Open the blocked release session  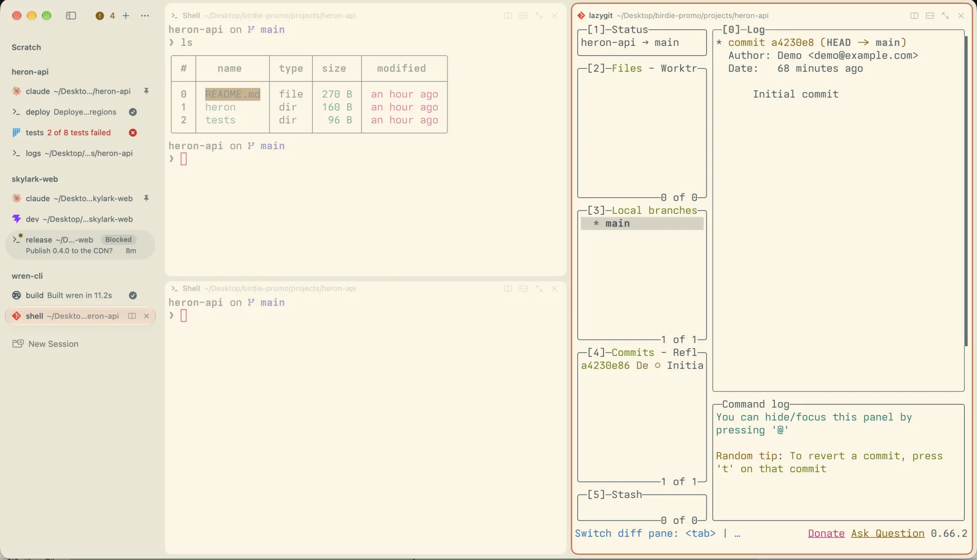point(80,245)
